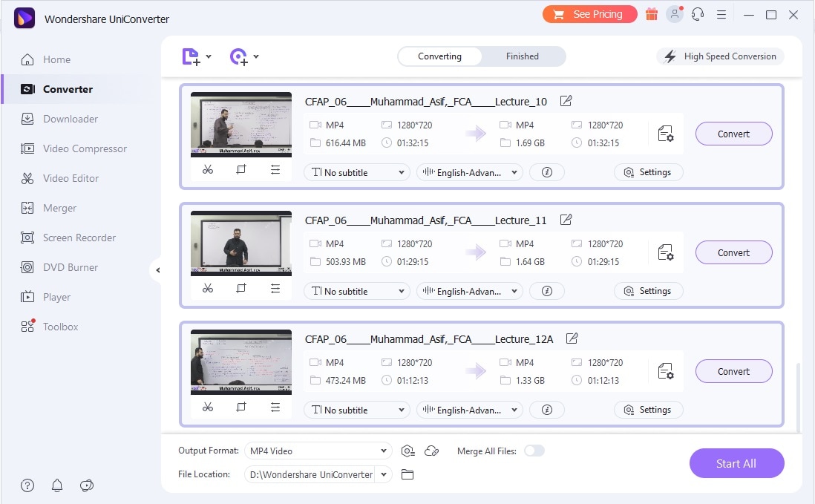Open subtitle dropdown for Lecture_10
815x504 pixels.
coord(357,172)
